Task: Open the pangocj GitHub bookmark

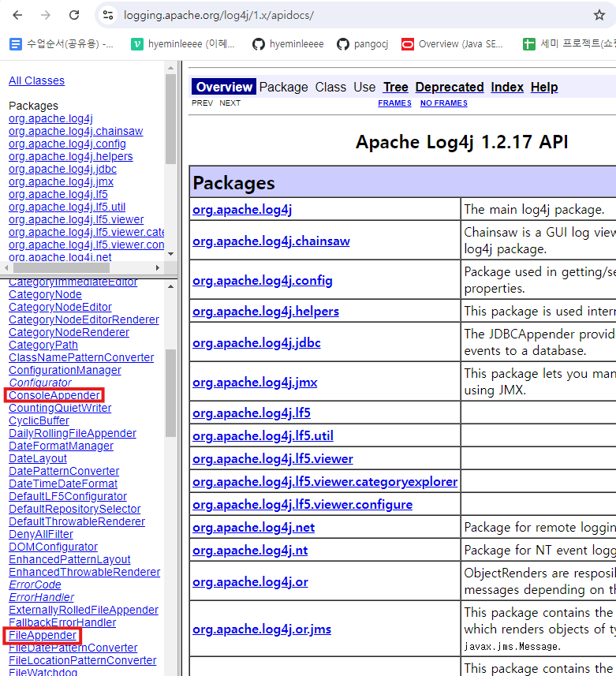Action: (363, 43)
